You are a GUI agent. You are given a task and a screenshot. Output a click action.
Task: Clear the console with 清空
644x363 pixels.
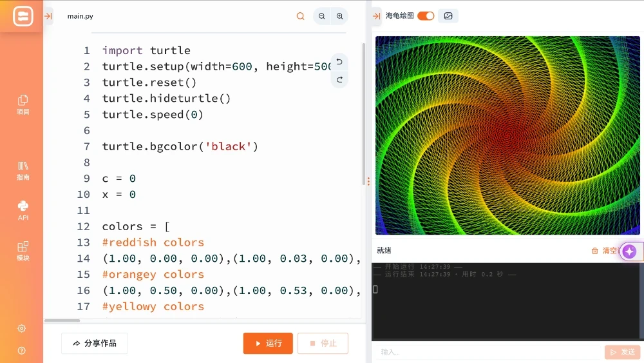coord(606,250)
